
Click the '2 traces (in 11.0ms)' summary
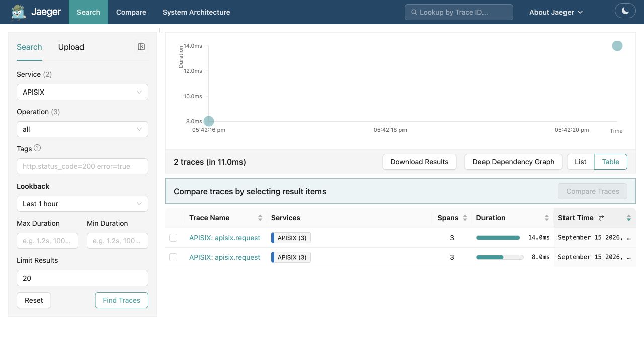210,162
